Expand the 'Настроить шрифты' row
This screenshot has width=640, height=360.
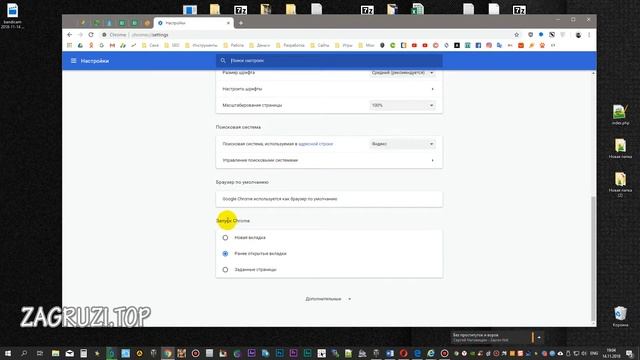click(x=329, y=89)
